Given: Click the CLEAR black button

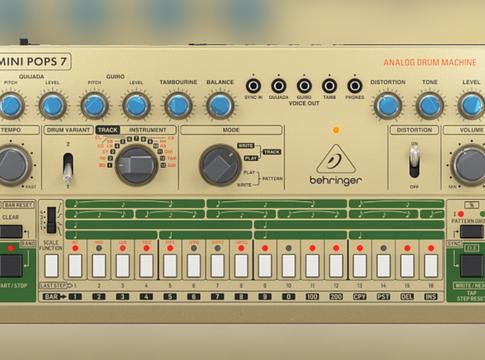Looking at the screenshot, I should (x=11, y=231).
